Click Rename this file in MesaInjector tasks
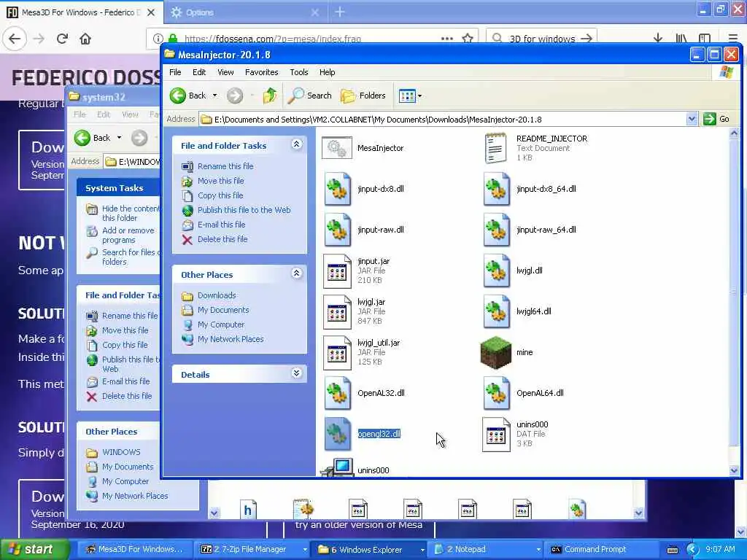The image size is (747, 560). (225, 166)
